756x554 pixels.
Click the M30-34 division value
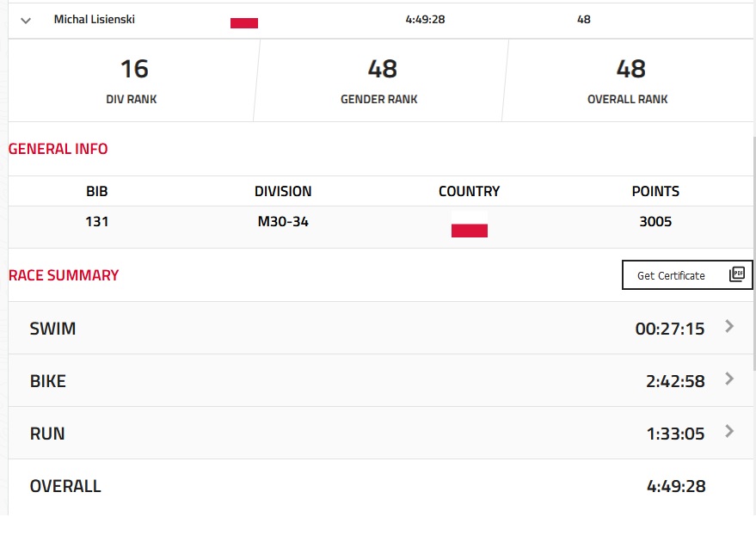tap(283, 221)
